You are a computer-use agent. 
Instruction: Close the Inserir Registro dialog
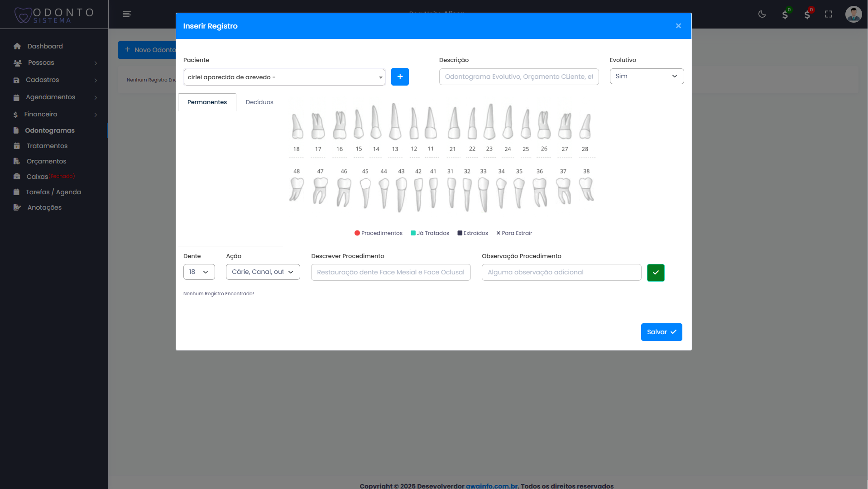tap(678, 26)
